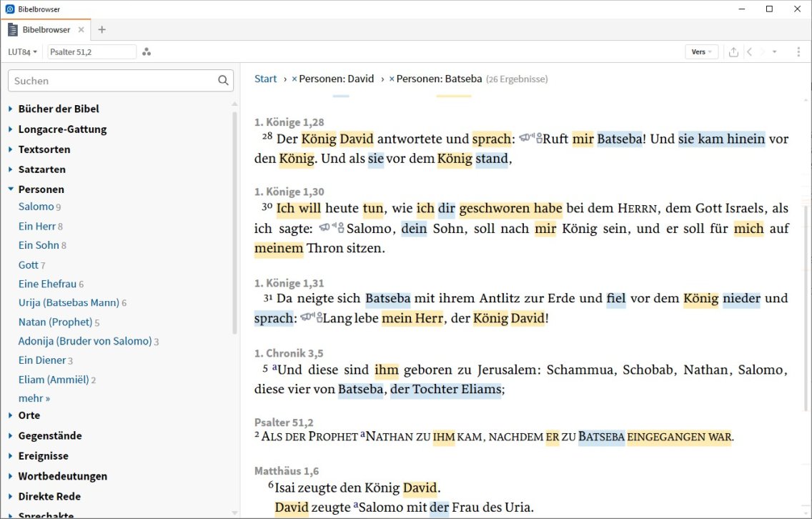Filter by person 'Gott'
The width and height of the screenshot is (812, 519).
click(x=28, y=265)
